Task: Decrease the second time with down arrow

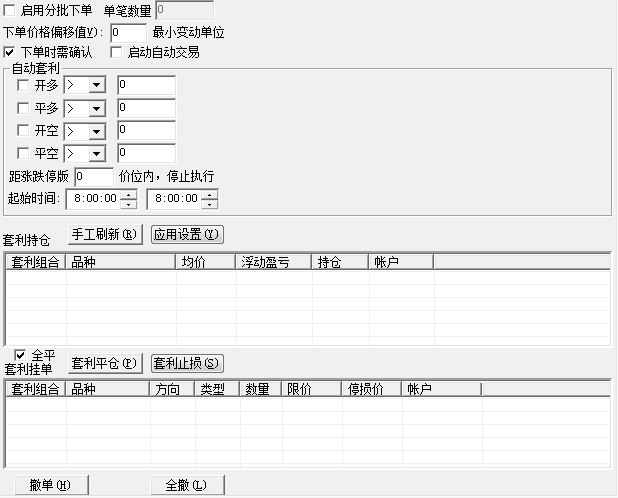Action: coord(209,203)
